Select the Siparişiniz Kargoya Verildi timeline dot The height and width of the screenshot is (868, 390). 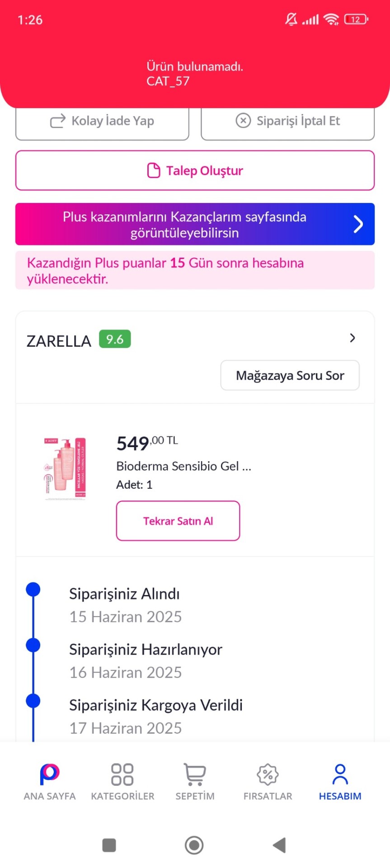point(33,701)
